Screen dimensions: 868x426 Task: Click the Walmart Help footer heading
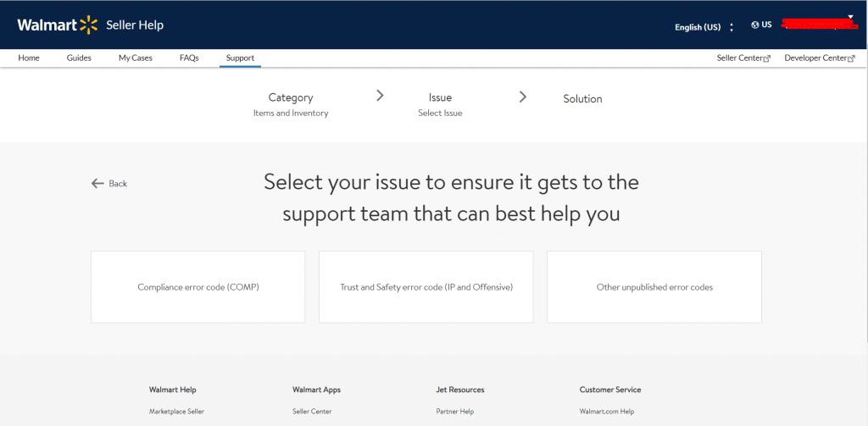pos(173,390)
